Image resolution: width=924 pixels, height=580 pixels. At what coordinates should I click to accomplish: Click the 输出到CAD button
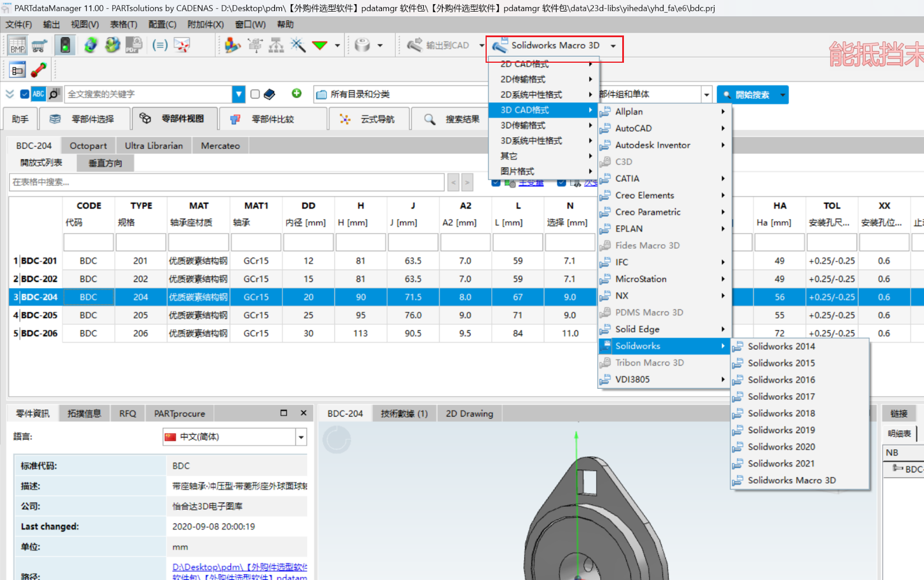coord(439,45)
